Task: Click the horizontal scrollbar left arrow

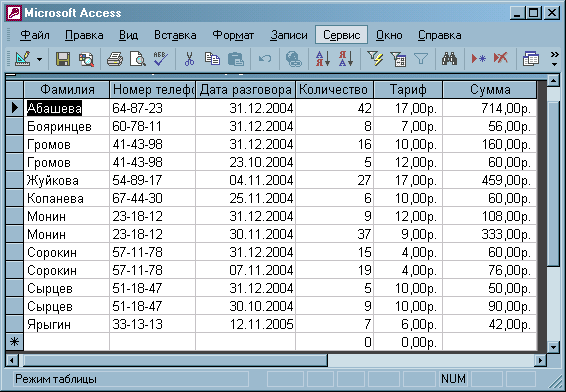Action: click(12, 360)
